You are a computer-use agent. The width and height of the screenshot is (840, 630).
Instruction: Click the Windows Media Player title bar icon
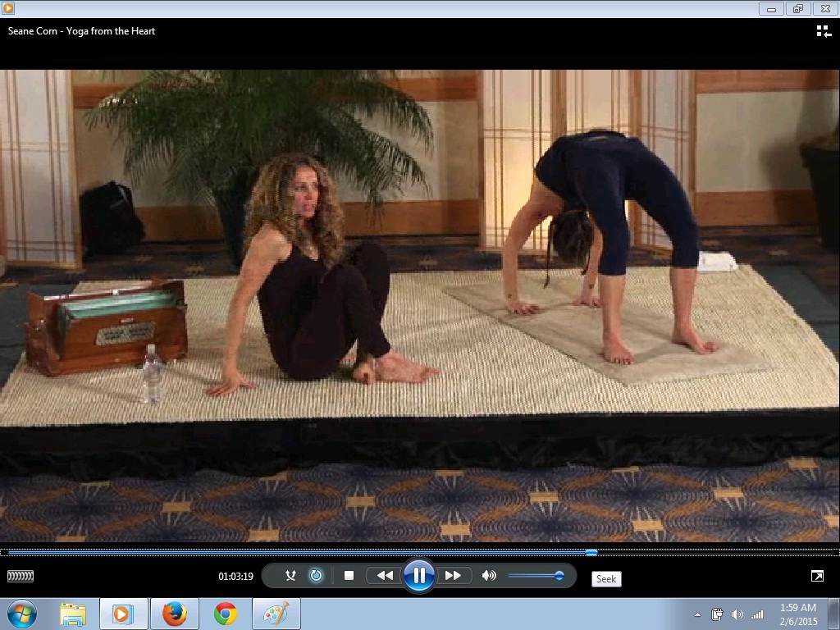[8, 8]
